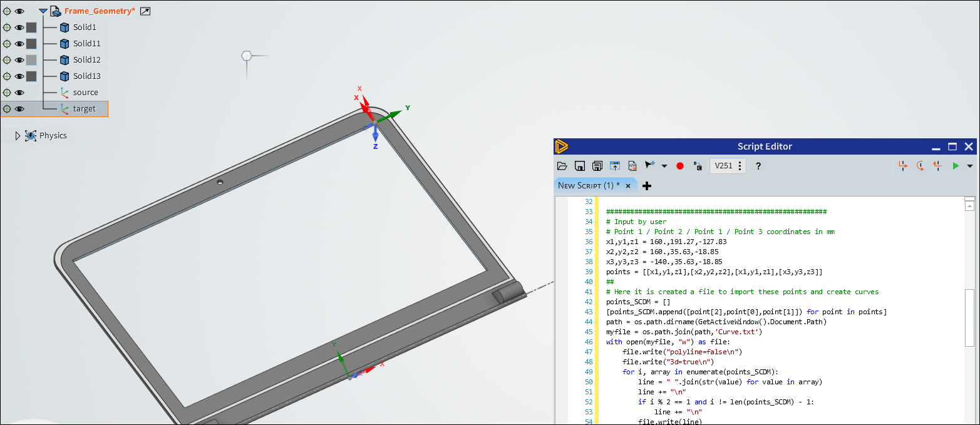This screenshot has height=425, width=980.
Task: Click the Physics label in the tree
Action: [x=53, y=136]
